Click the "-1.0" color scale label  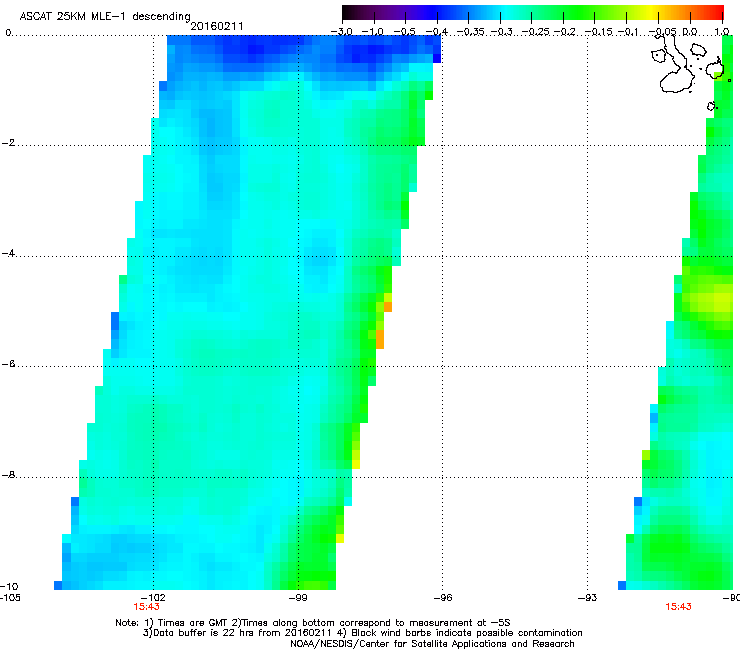coord(373,32)
